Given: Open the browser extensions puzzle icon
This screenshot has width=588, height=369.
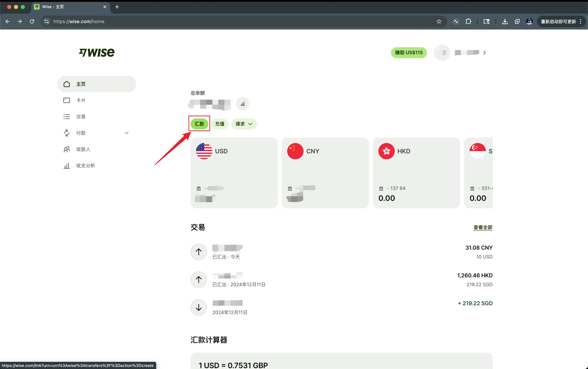Looking at the screenshot, I should (468, 21).
